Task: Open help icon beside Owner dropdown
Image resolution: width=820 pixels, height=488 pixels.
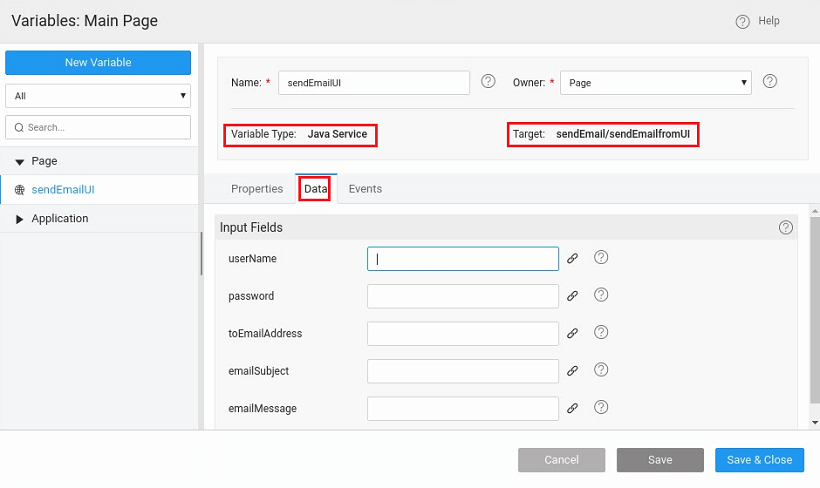Action: coord(770,82)
